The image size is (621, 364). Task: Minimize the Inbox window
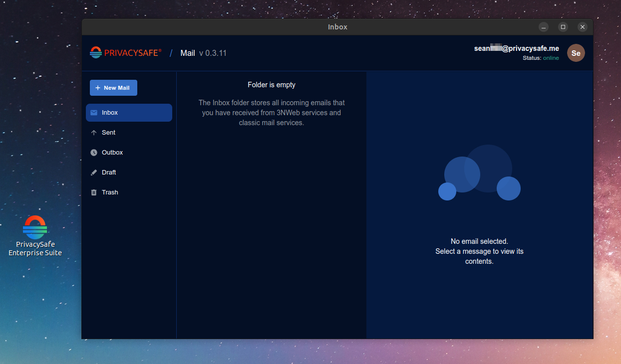[544, 27]
